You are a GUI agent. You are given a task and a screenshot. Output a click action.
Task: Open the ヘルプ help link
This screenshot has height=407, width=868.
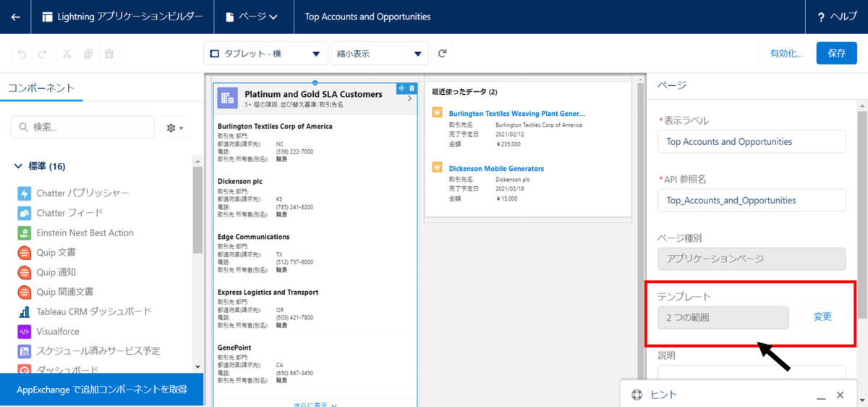[x=838, y=17]
